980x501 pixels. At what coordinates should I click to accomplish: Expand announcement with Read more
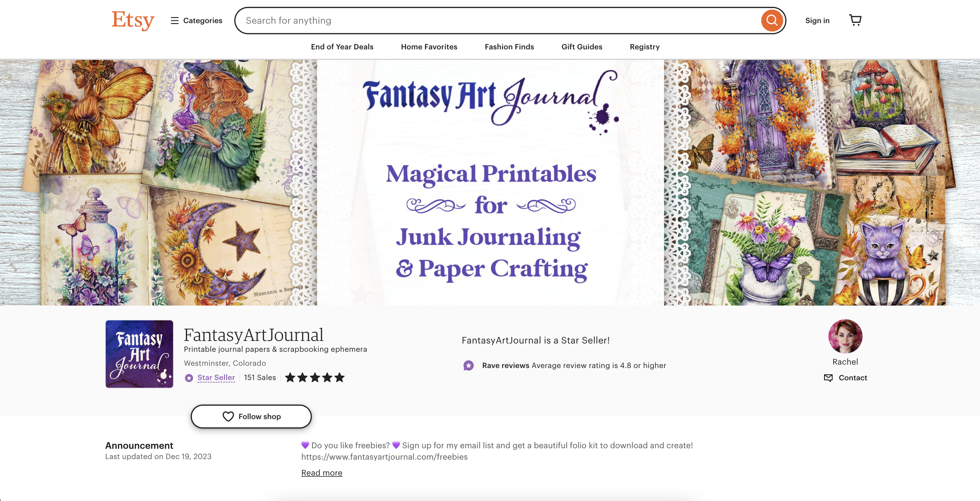[322, 473]
